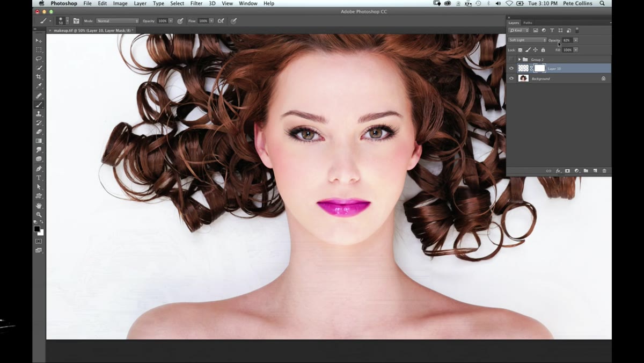Screen dimensions: 644x363
Task: Delete layer with trash icon
Action: point(604,171)
